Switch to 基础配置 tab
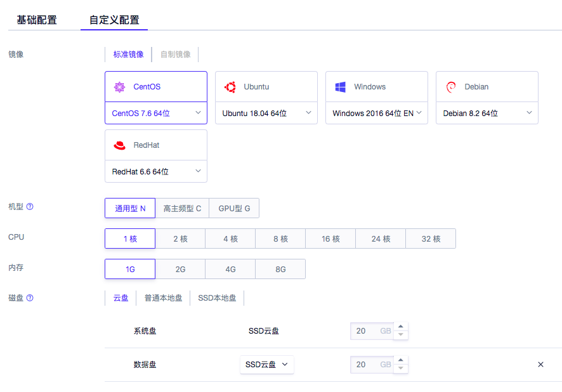Screen dimensions: 562x392 tap(37, 20)
